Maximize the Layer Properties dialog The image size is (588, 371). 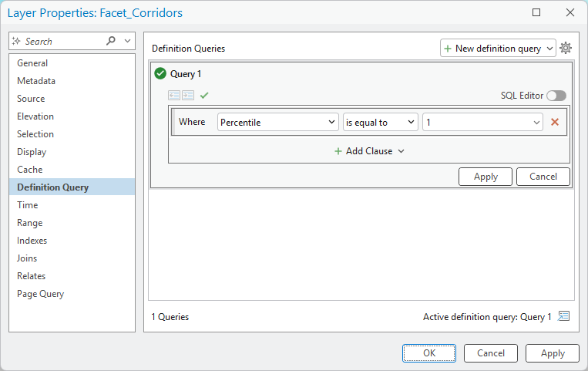pyautogui.click(x=536, y=12)
